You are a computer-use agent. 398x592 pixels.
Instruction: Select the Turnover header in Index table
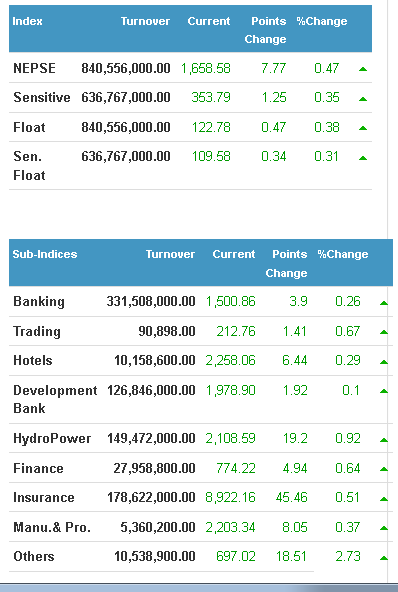point(145,21)
